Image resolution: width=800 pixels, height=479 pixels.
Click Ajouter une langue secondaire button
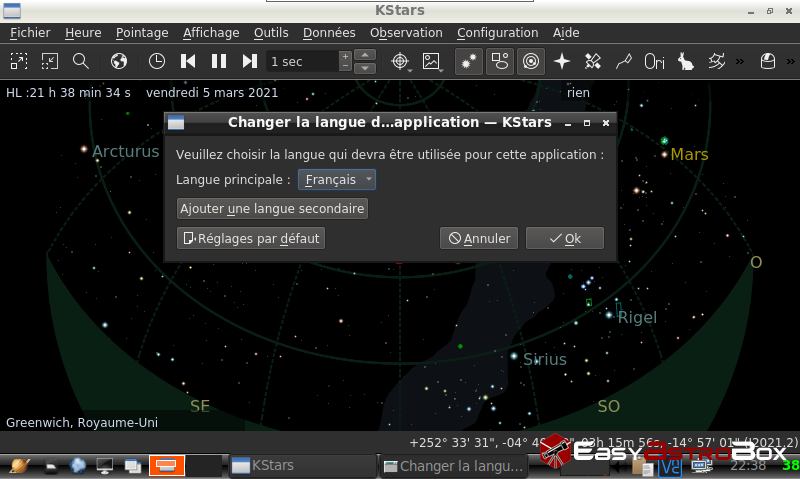272,209
